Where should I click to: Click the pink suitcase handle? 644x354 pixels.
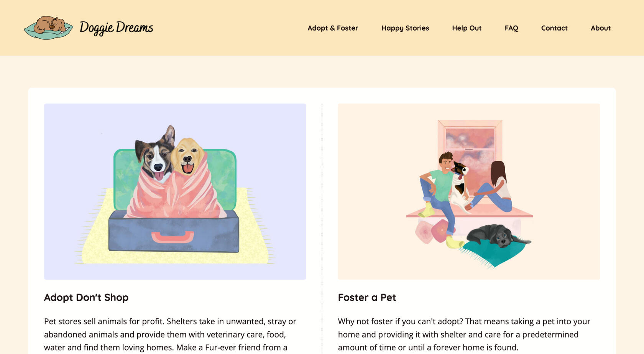(172, 237)
